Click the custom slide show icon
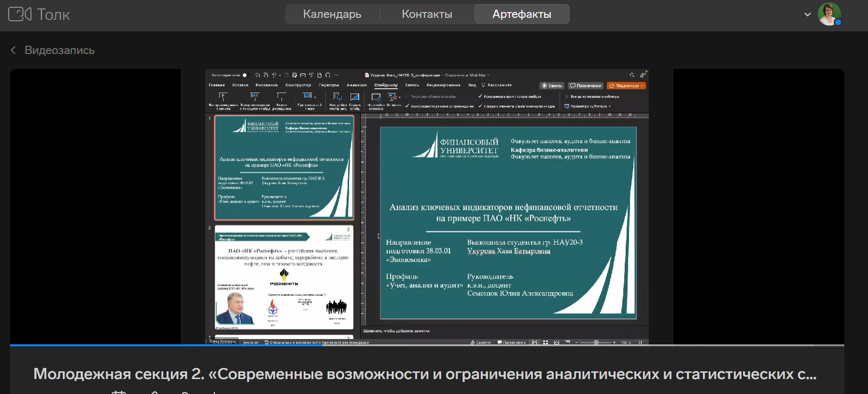 coord(308,95)
